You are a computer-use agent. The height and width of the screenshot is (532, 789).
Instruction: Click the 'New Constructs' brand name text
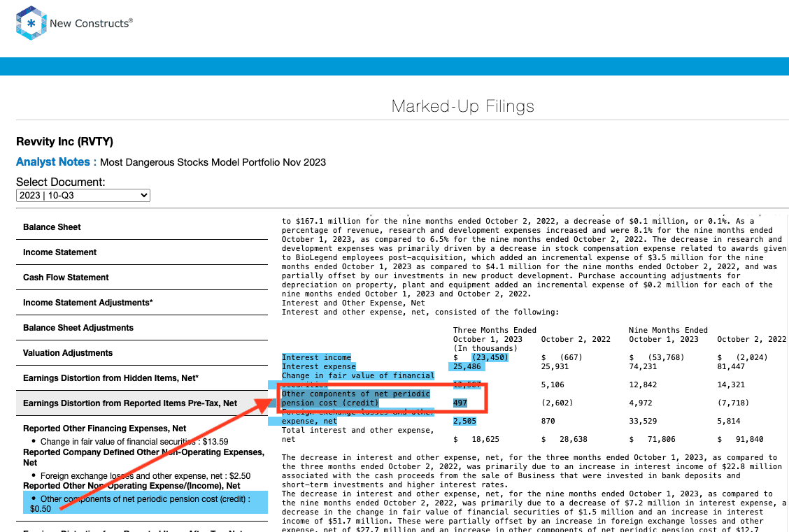[91, 23]
